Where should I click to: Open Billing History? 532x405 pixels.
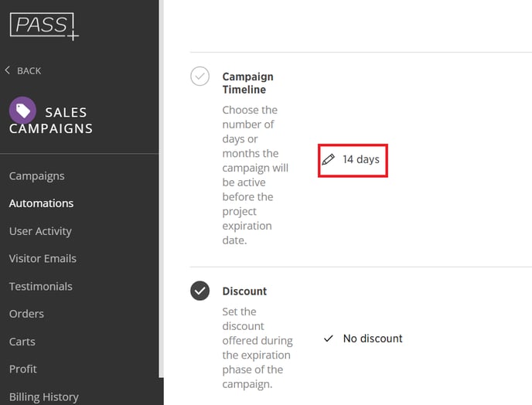44,396
